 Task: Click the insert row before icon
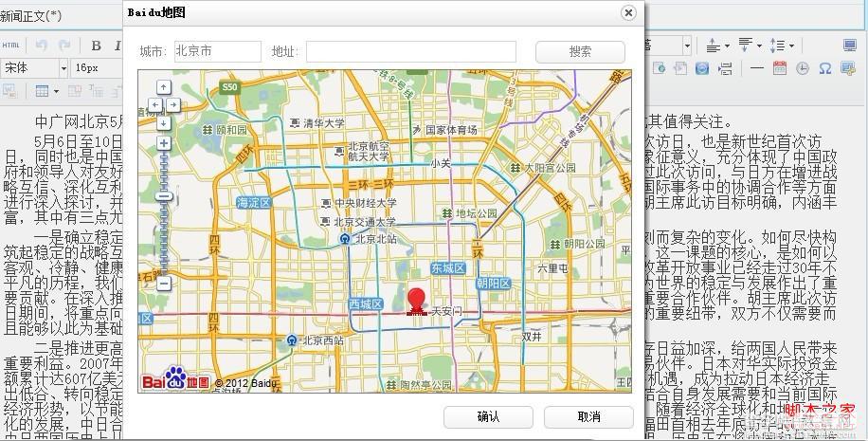[97, 91]
